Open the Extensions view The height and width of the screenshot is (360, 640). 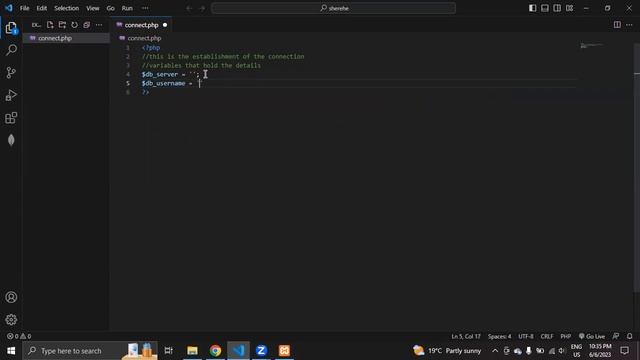pyautogui.click(x=11, y=118)
